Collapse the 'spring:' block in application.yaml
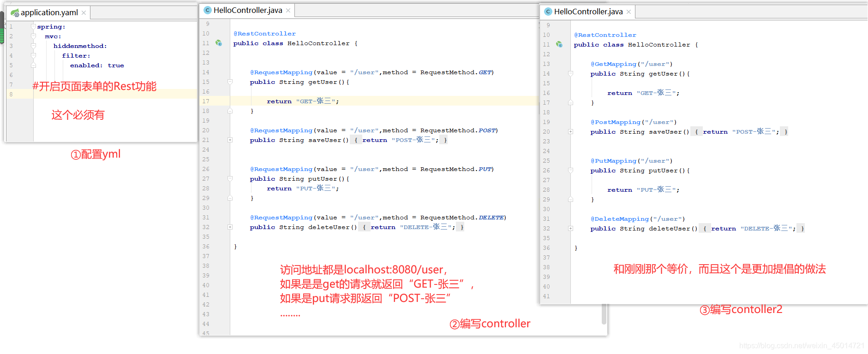 click(x=33, y=26)
